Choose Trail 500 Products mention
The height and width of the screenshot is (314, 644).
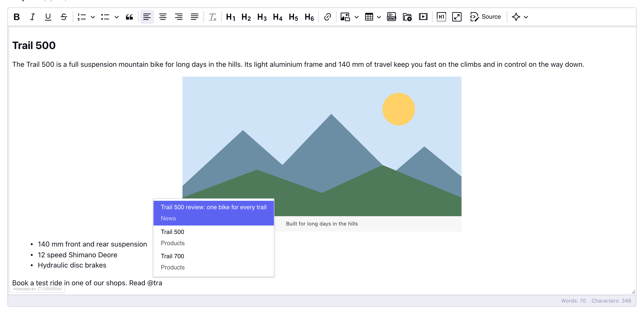(x=213, y=237)
